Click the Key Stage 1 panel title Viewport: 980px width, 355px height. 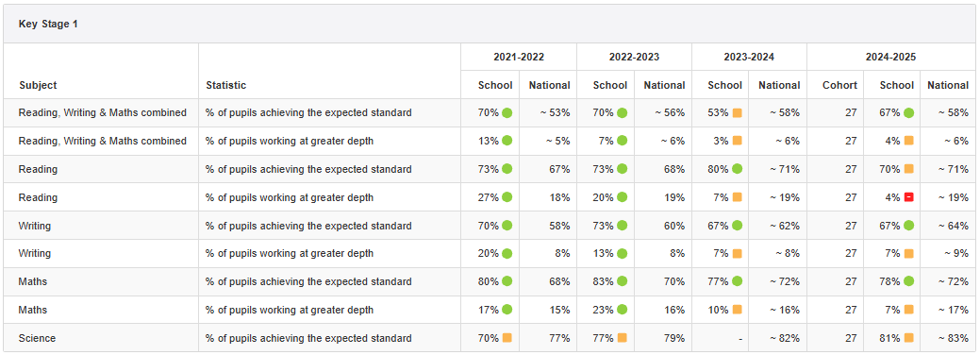tap(48, 24)
